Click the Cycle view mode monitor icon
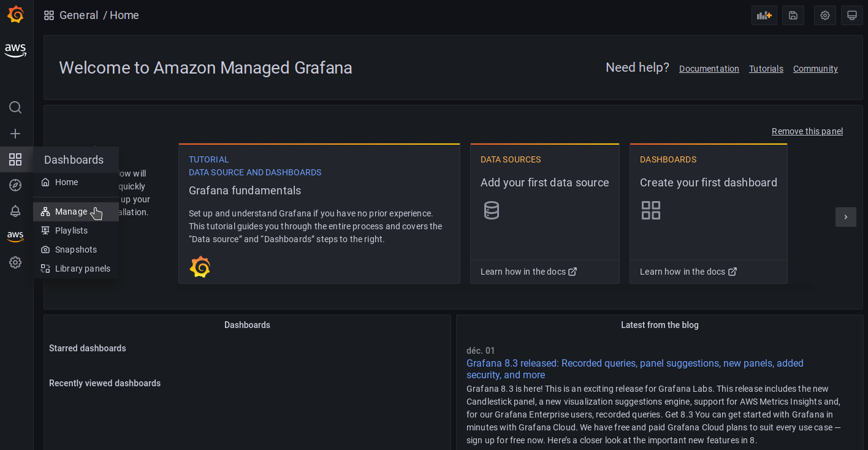 click(x=852, y=15)
